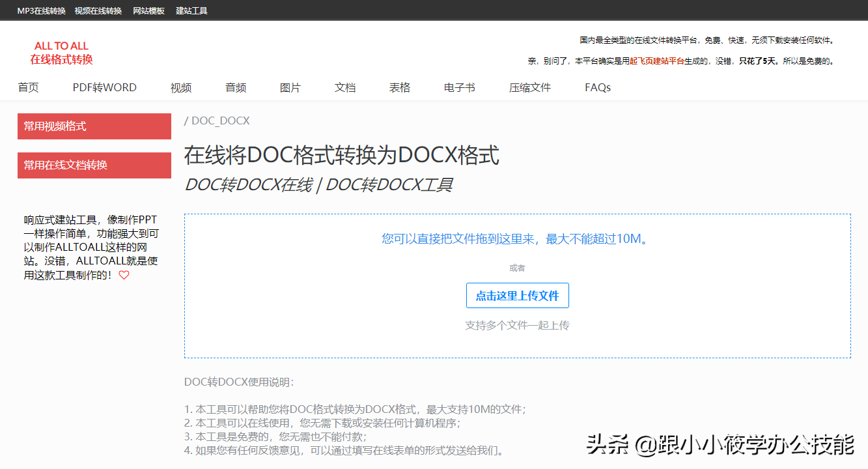868x469 pixels.
Task: Click sidebar text 响应式建站工具
Action: (x=60, y=220)
